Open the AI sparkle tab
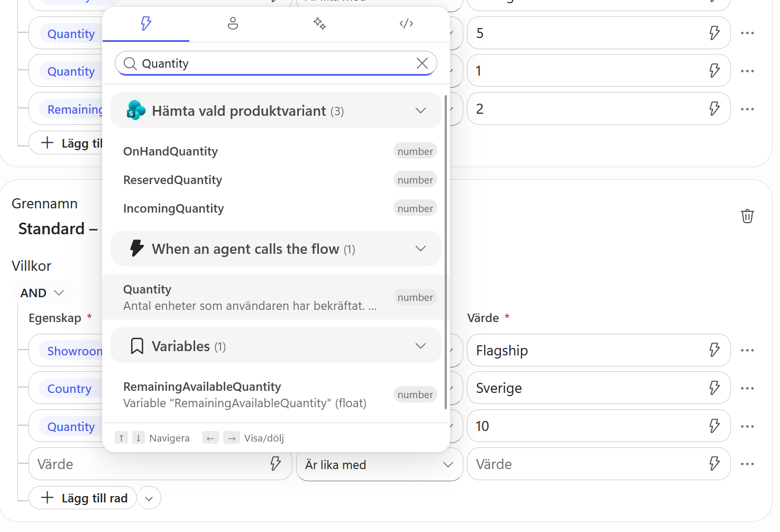 [x=319, y=24]
